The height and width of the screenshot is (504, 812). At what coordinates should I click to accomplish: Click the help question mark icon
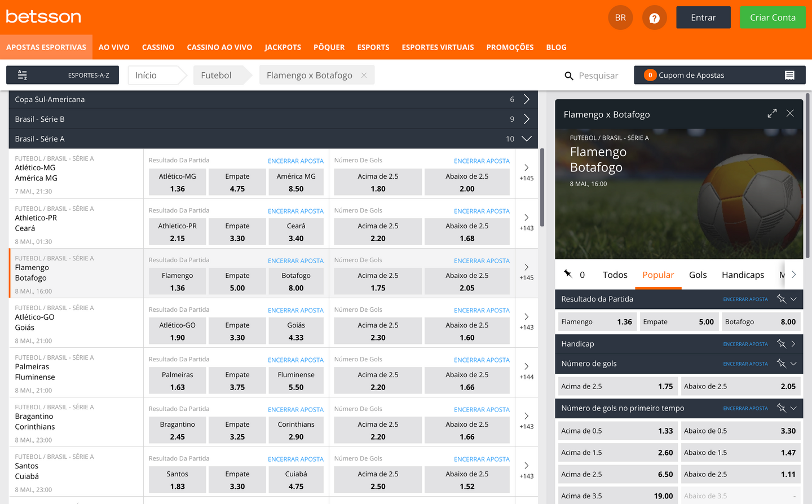click(654, 17)
